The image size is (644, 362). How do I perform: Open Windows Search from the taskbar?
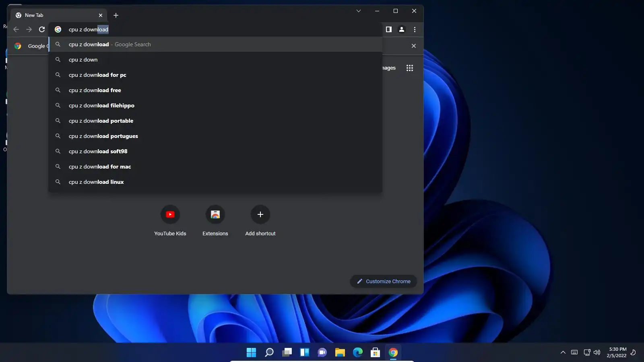(269, 352)
